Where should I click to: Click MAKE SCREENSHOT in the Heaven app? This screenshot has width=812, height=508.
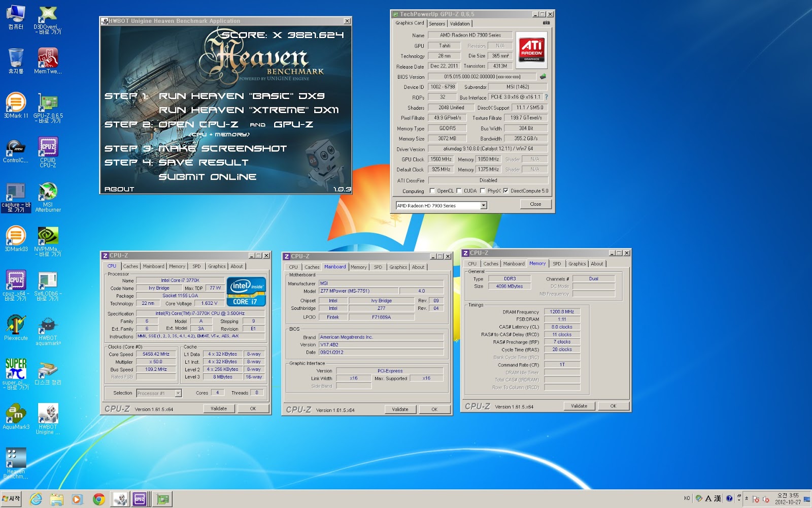click(223, 148)
